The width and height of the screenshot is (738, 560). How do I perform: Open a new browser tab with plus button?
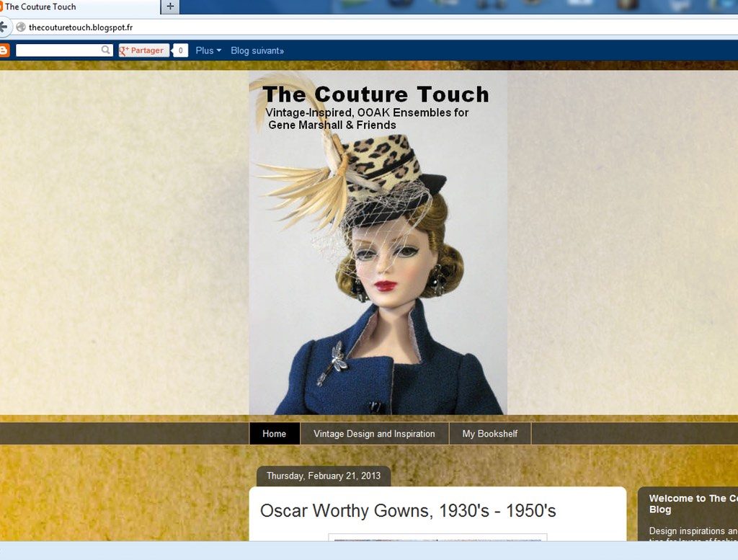pos(170,6)
